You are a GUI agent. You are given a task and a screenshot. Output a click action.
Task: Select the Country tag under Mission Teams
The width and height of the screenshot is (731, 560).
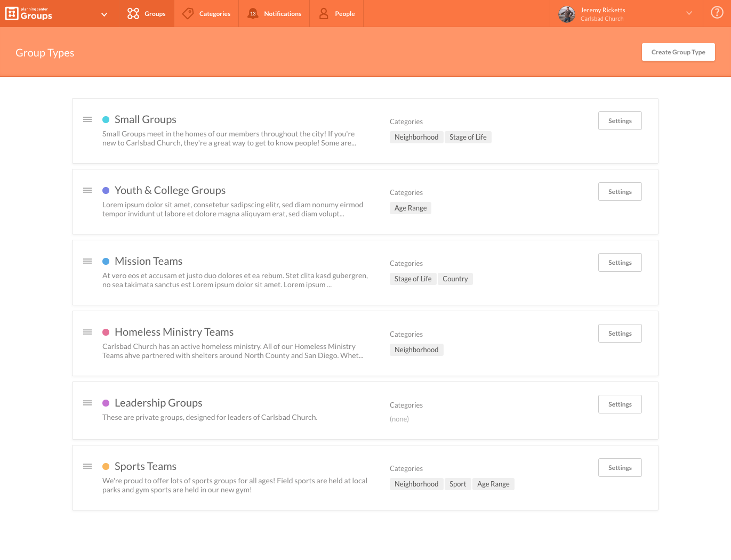(x=455, y=279)
